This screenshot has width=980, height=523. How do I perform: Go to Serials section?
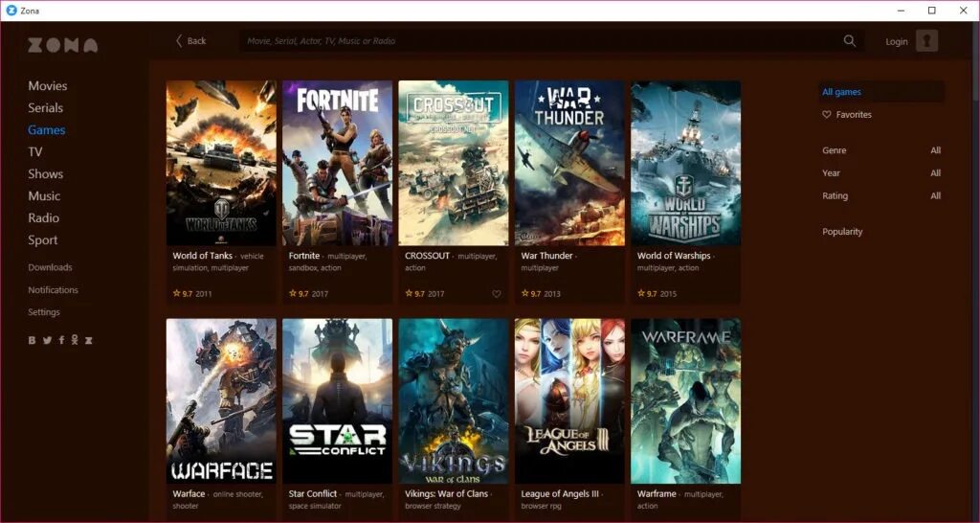pyautogui.click(x=45, y=107)
